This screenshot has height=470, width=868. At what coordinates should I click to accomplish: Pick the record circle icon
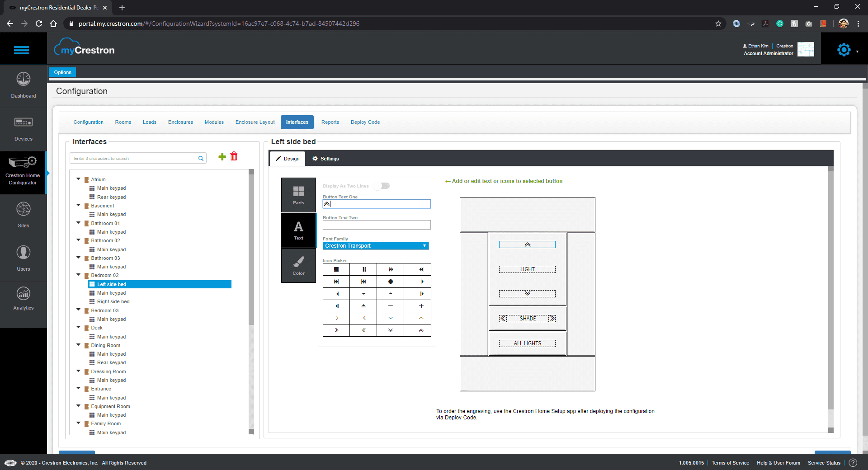point(391,282)
